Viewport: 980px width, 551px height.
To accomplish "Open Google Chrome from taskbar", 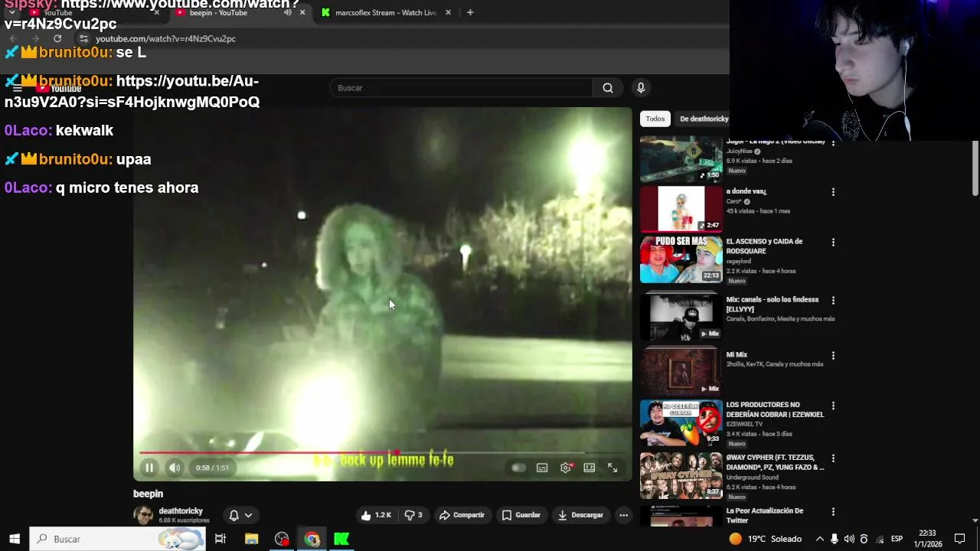I will click(x=312, y=539).
